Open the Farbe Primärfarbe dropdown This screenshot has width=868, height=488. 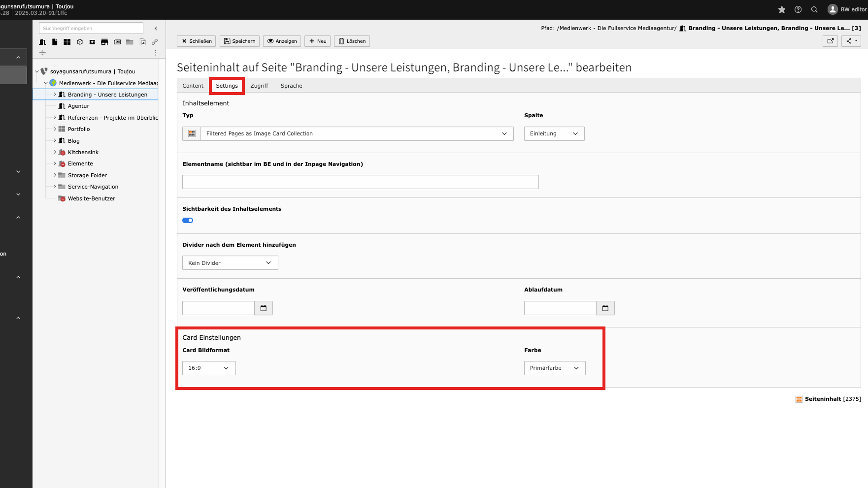coord(555,368)
